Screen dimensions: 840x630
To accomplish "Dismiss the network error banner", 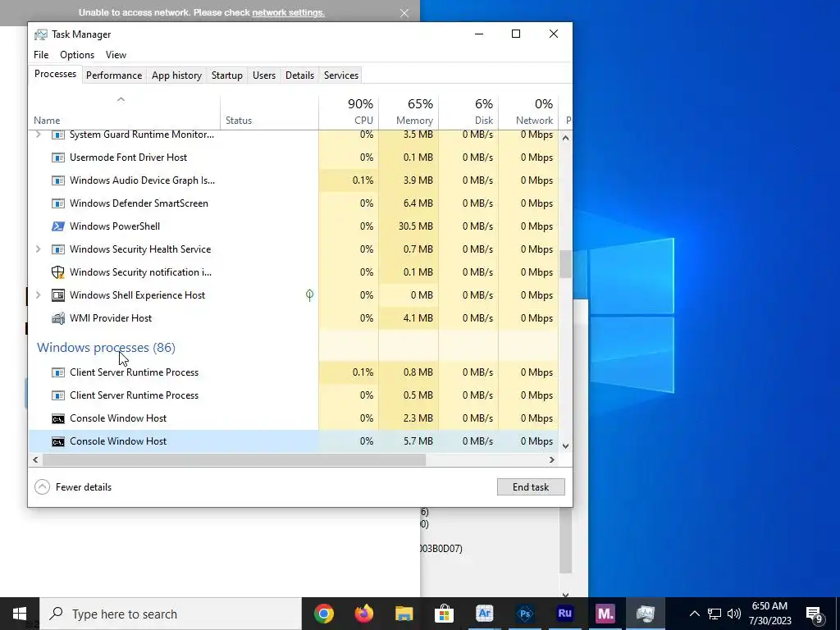I will [x=404, y=13].
